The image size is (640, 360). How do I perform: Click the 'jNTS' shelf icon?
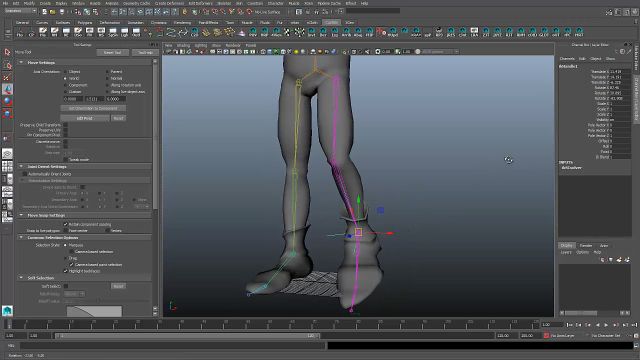point(451,32)
